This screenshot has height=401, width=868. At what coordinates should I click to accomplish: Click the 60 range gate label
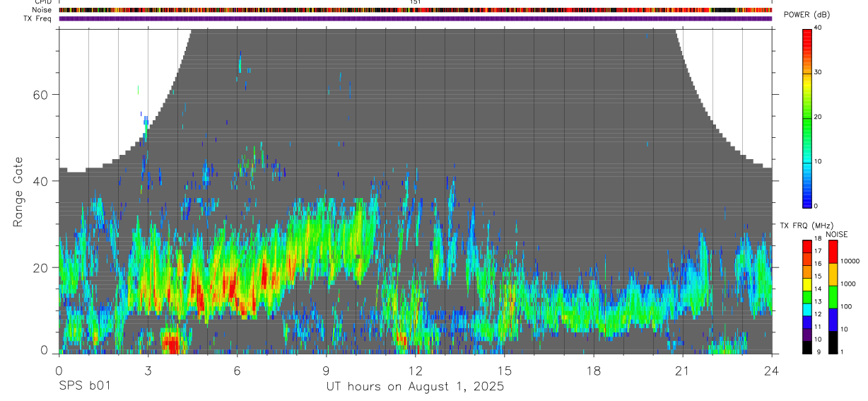[x=40, y=95]
